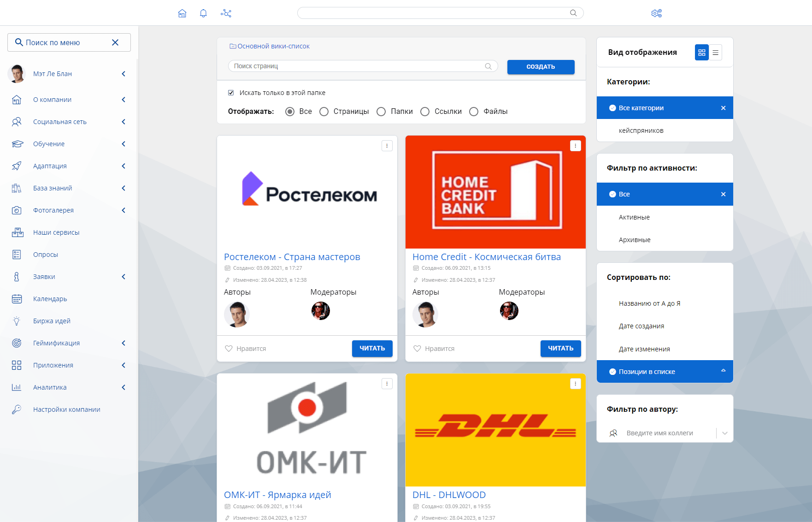This screenshot has height=522, width=812.
Task: Like the Ростелеком card with heart icon
Action: coord(229,349)
